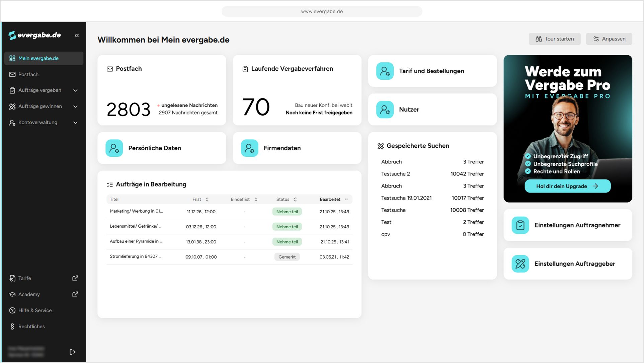Open Academy external link icon
The image size is (644, 363).
75,294
